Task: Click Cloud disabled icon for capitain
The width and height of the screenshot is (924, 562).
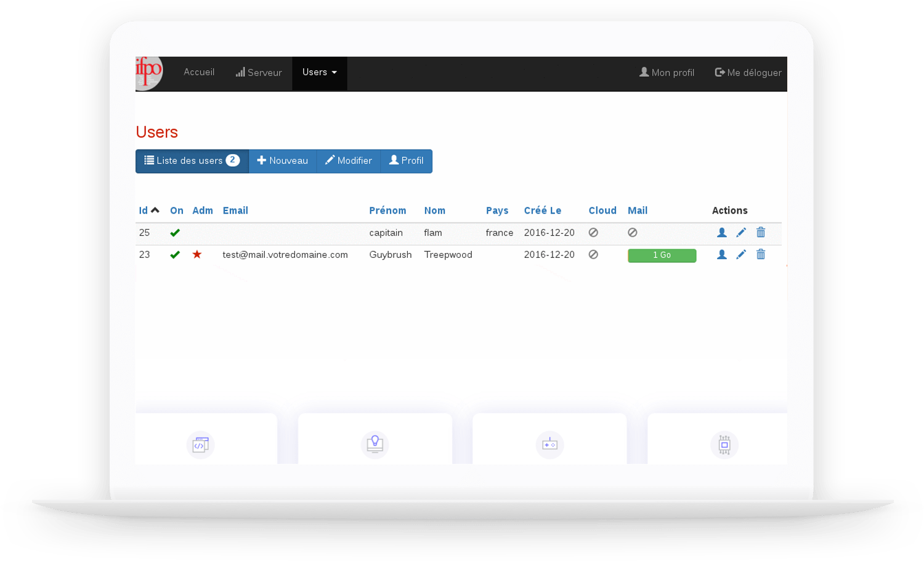Action: pyautogui.click(x=593, y=233)
